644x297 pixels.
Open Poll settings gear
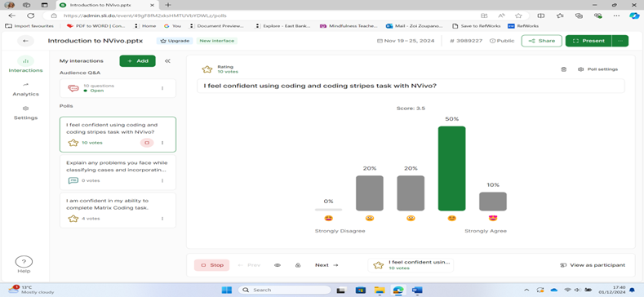pyautogui.click(x=597, y=69)
